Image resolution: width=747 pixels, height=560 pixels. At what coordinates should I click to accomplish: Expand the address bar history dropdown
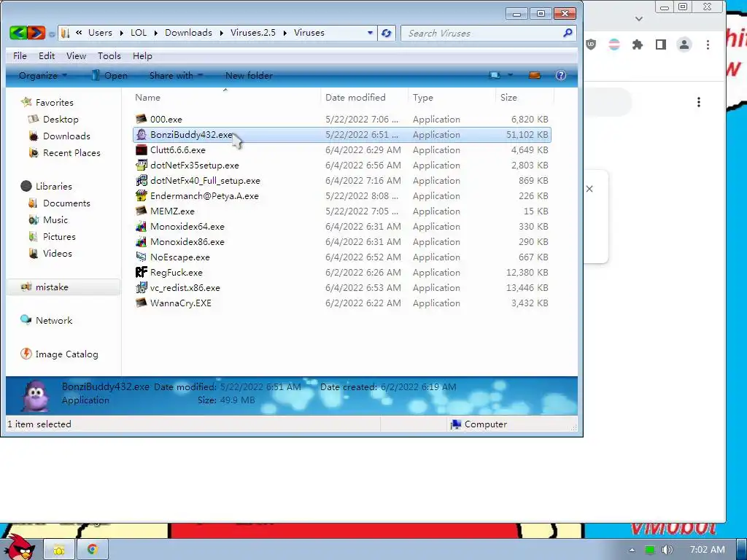(370, 33)
